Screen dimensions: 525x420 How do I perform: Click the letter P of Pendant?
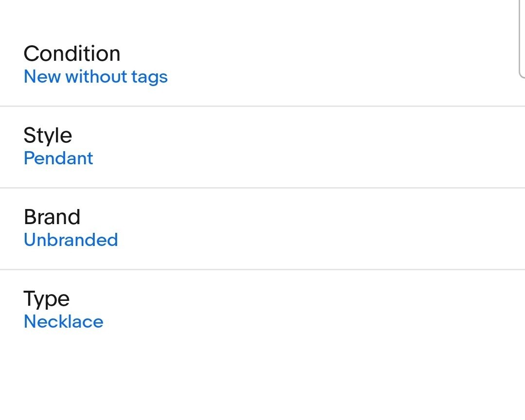coord(30,158)
